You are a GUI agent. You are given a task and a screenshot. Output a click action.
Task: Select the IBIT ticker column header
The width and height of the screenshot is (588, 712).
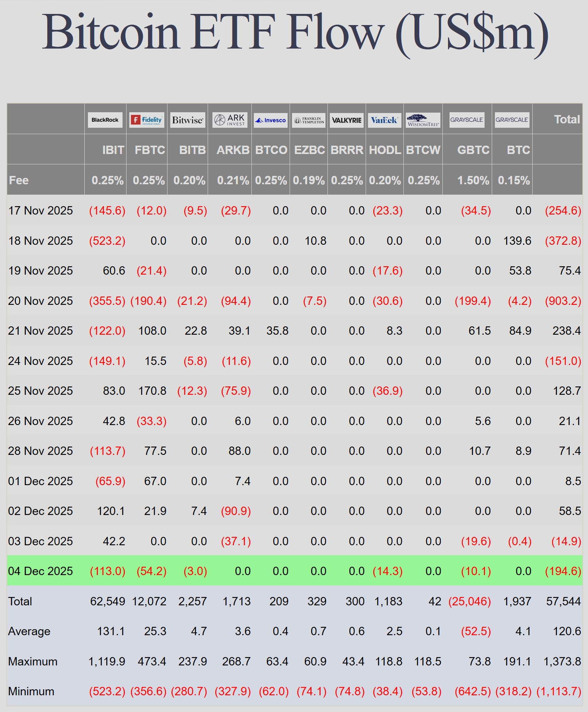pyautogui.click(x=113, y=150)
